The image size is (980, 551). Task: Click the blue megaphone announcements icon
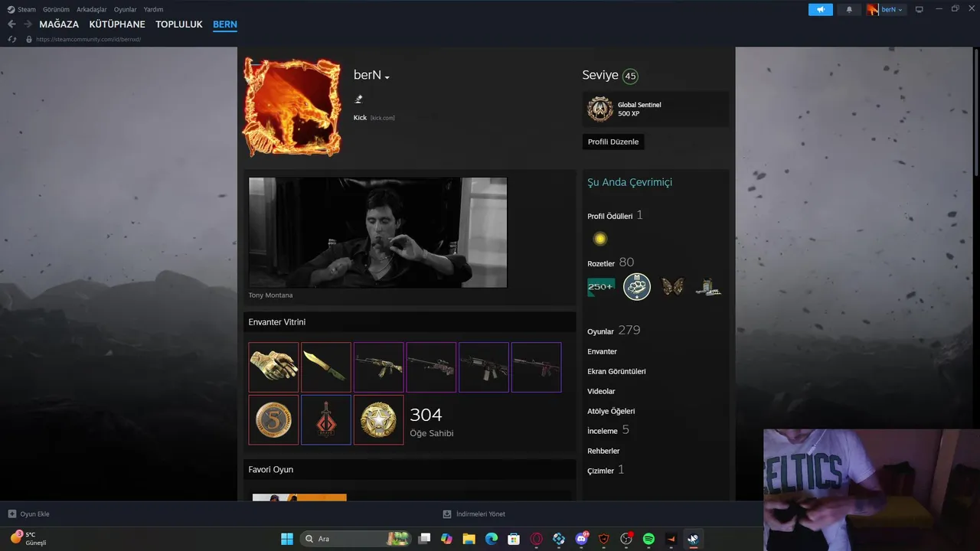pos(820,9)
